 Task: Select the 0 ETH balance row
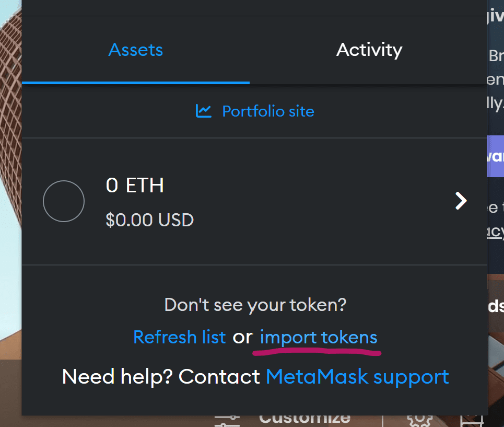[255, 201]
